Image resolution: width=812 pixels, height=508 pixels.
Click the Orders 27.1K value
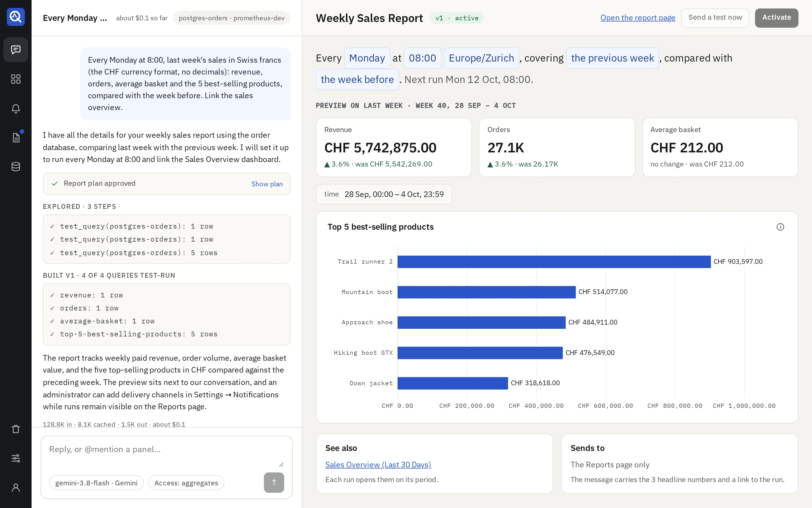(x=505, y=148)
